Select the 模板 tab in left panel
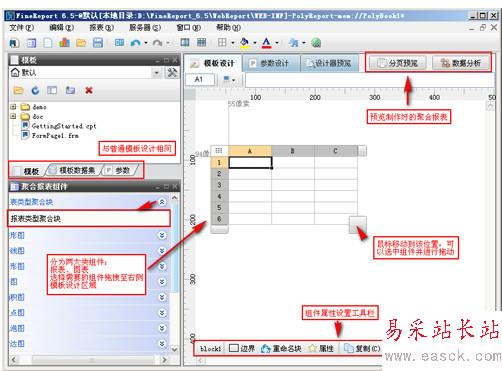The width and height of the screenshot is (502, 371). coord(27,171)
